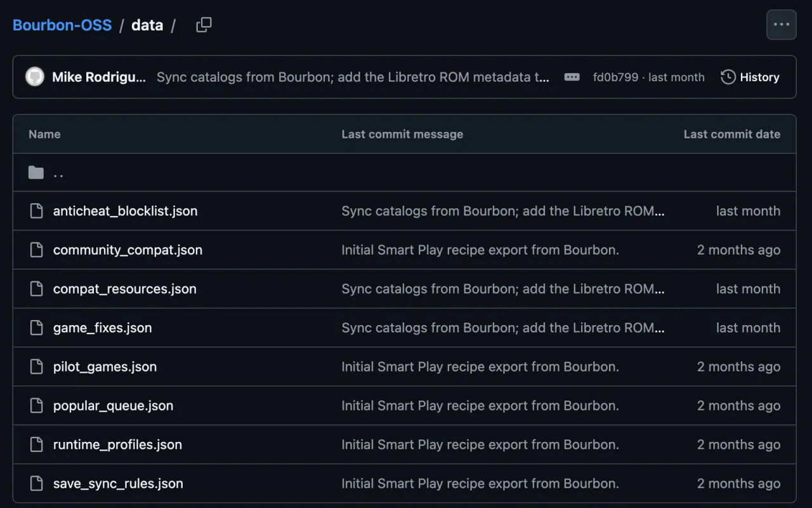
Task: Click the file icon for save_sync_rules.json
Action: [36, 483]
